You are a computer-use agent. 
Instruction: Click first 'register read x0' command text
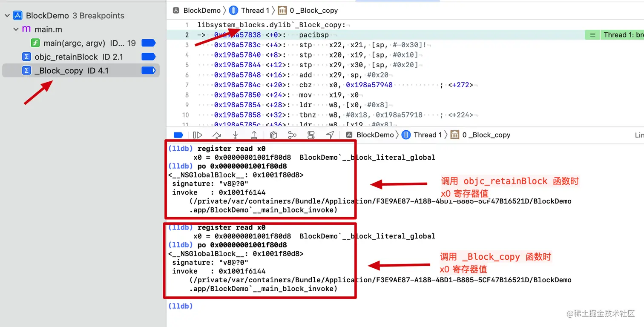pyautogui.click(x=231, y=149)
